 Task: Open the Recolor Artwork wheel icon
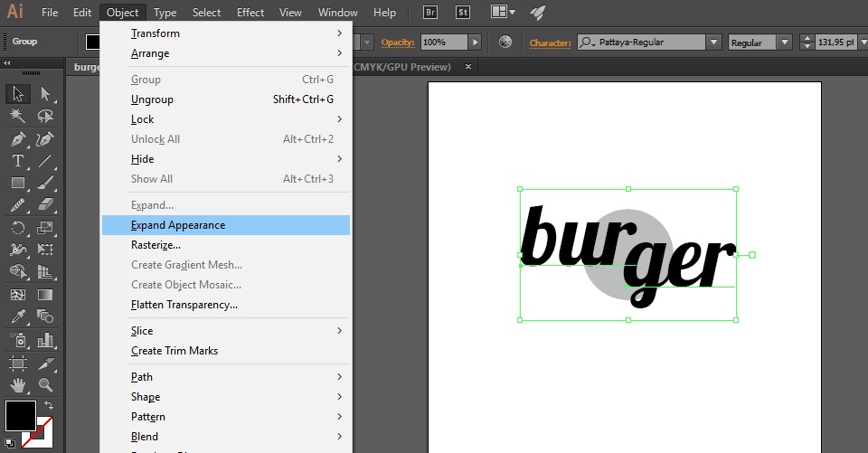(505, 42)
